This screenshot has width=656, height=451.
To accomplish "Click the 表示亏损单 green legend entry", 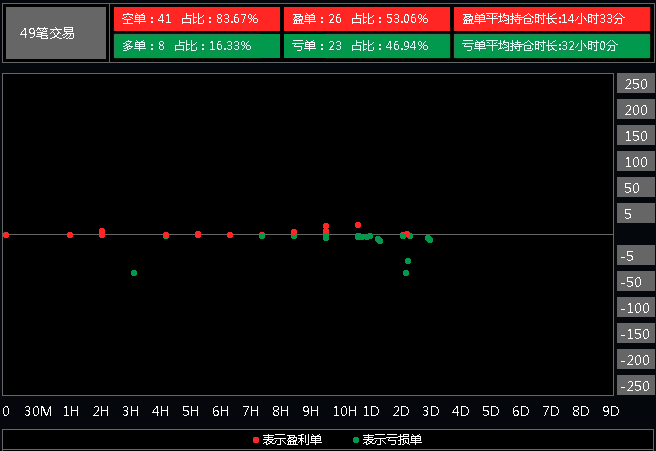I will [x=387, y=440].
